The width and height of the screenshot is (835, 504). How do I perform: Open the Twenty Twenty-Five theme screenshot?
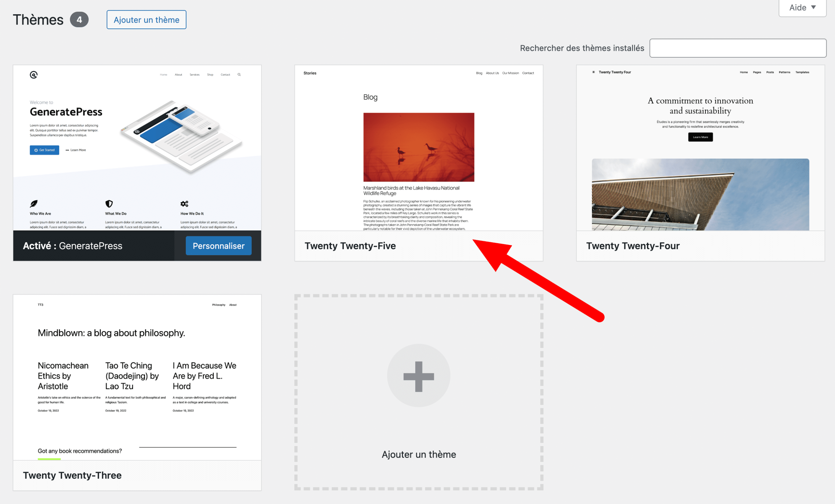419,148
